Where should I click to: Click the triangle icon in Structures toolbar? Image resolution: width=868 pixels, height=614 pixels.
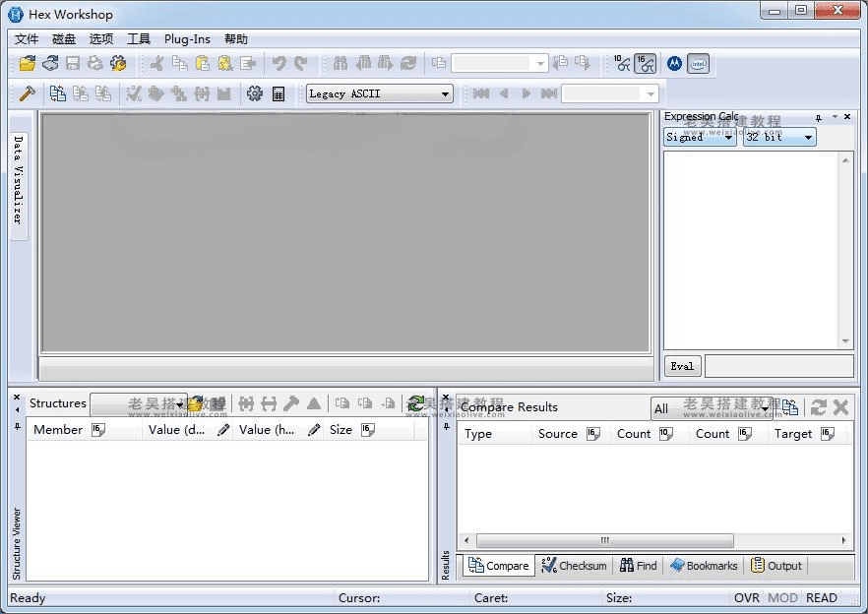point(314,403)
